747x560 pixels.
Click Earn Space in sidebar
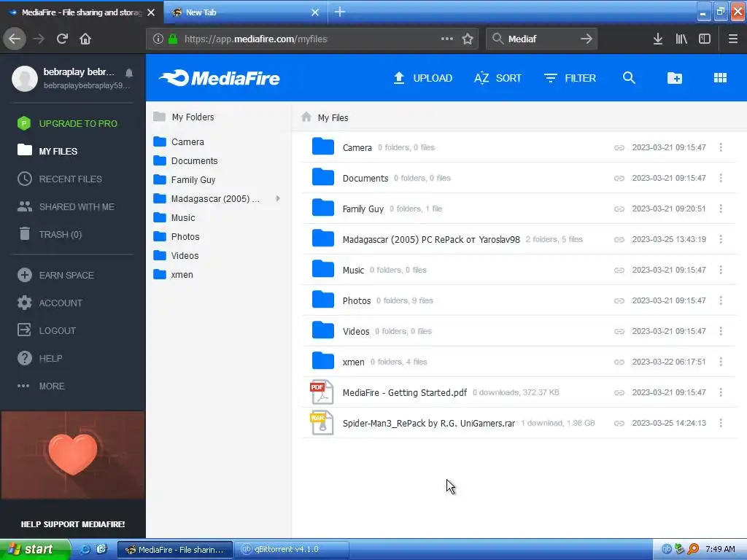click(x=55, y=275)
